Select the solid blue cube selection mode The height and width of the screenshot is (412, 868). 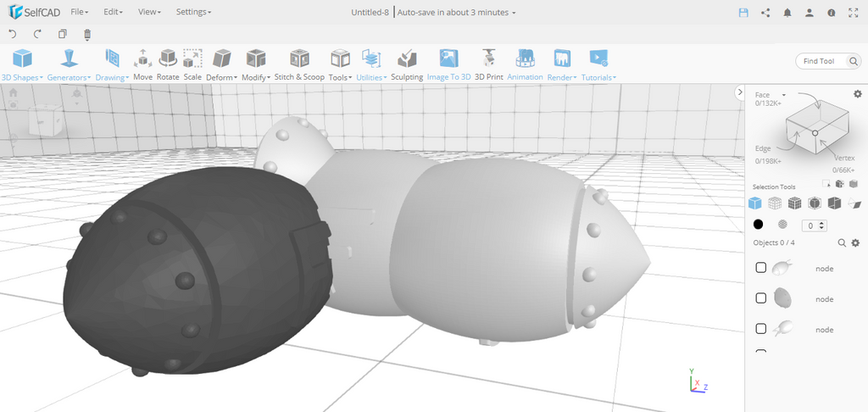click(x=754, y=203)
